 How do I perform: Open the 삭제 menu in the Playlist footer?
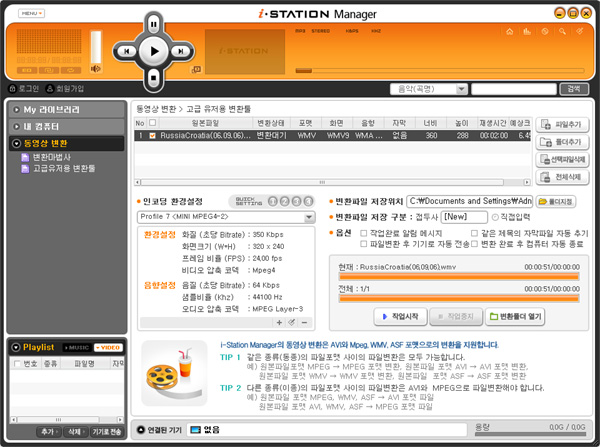[76, 432]
